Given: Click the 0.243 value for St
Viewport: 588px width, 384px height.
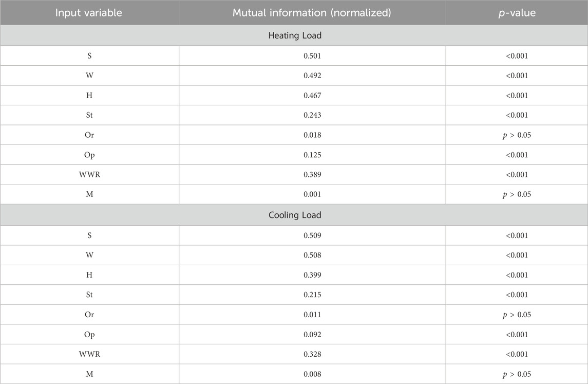Looking at the screenshot, I should (312, 115).
